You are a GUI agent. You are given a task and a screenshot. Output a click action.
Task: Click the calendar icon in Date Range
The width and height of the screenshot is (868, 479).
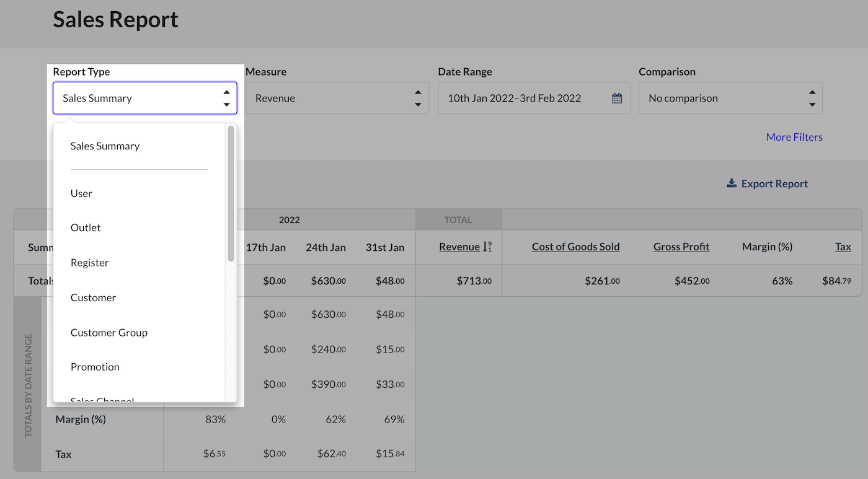click(x=616, y=98)
